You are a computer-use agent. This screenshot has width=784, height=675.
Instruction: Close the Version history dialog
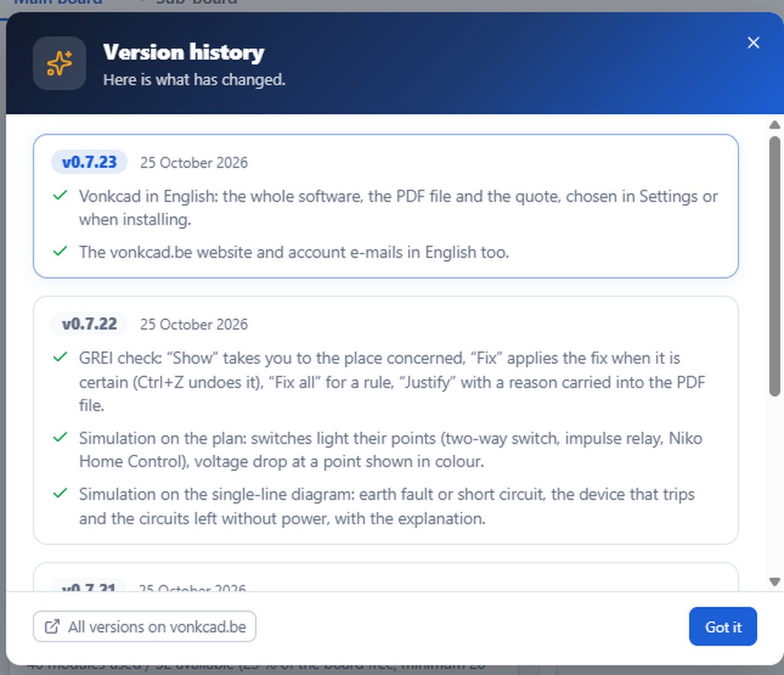(753, 43)
